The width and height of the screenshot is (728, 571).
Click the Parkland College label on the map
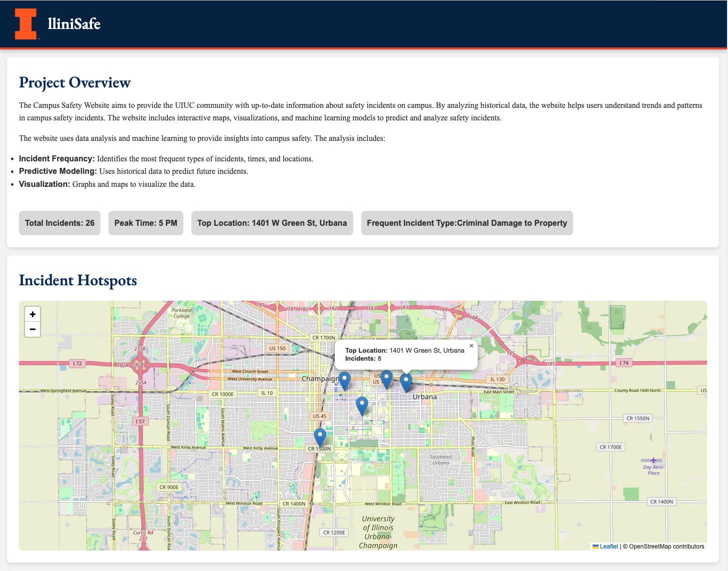coord(181,313)
